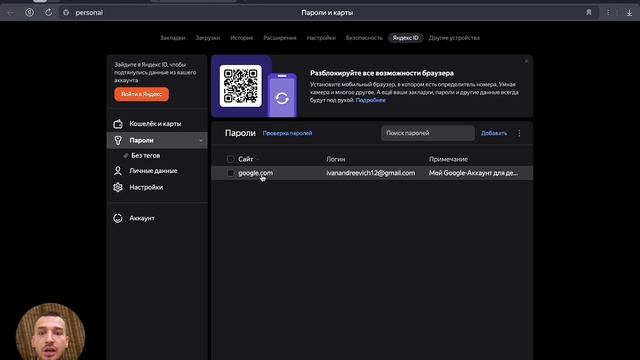Viewport: 640px width, 360px height.
Task: Open the passwords three-dot menu
Action: [x=519, y=133]
